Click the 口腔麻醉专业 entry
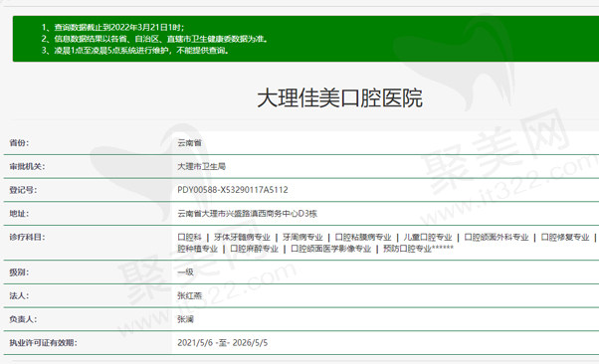 pyautogui.click(x=254, y=249)
